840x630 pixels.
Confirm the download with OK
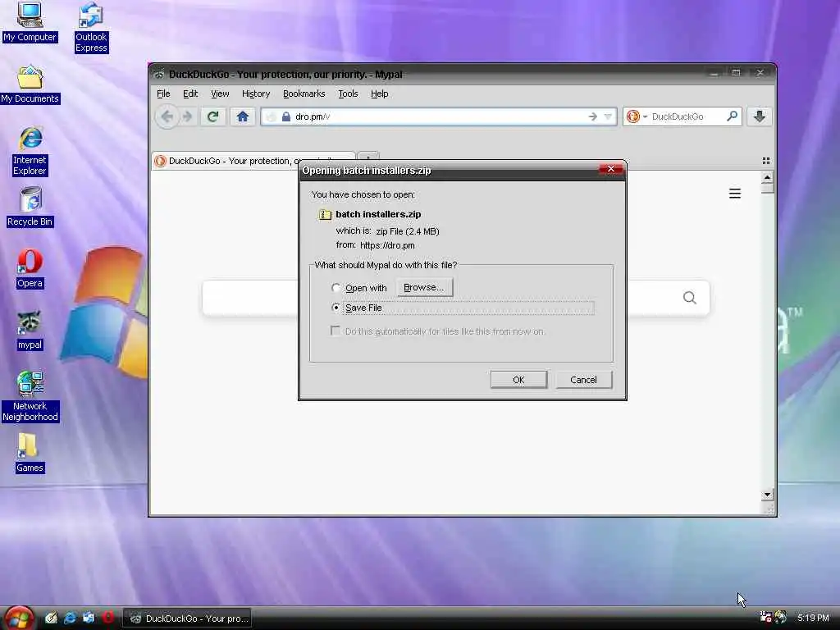[518, 379]
